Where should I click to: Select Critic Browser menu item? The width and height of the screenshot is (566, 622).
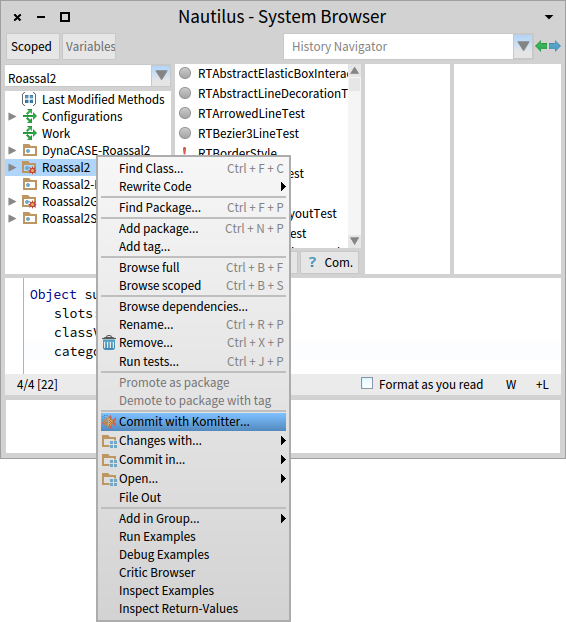coord(194,572)
